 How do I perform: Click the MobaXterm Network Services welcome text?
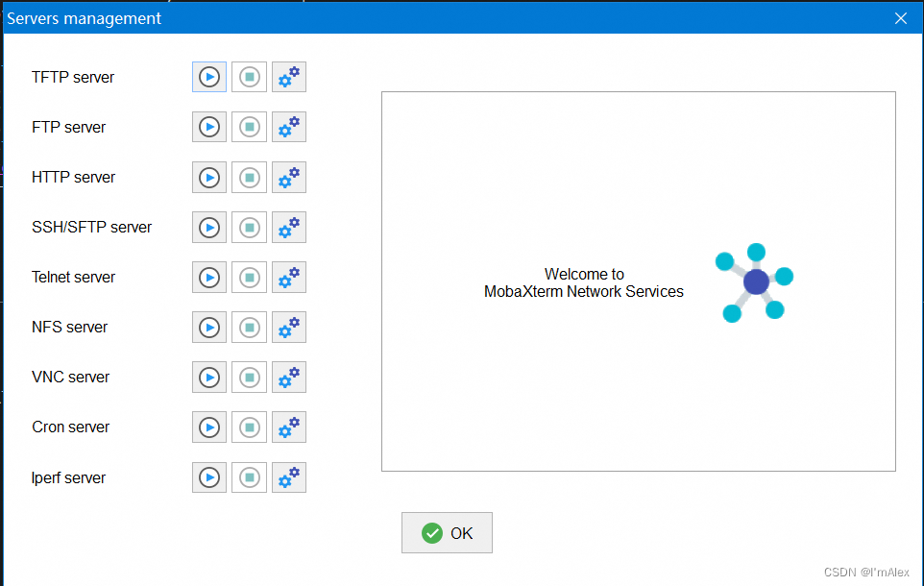584,282
